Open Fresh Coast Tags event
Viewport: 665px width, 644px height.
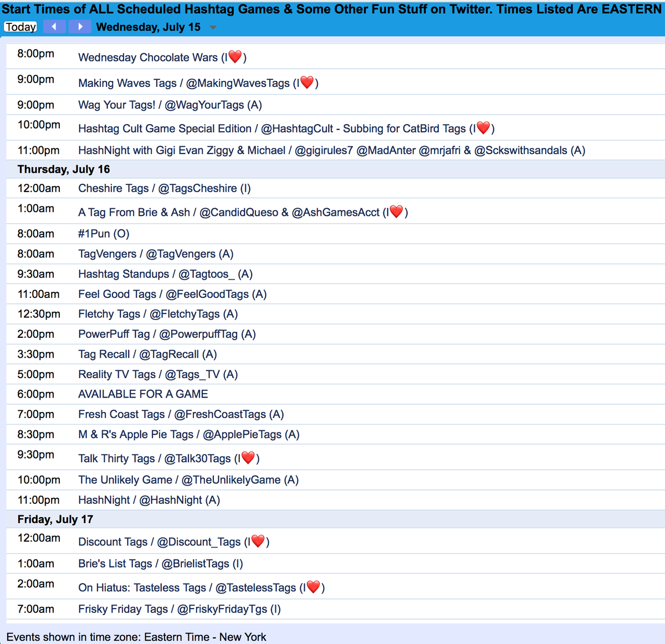pos(181,414)
